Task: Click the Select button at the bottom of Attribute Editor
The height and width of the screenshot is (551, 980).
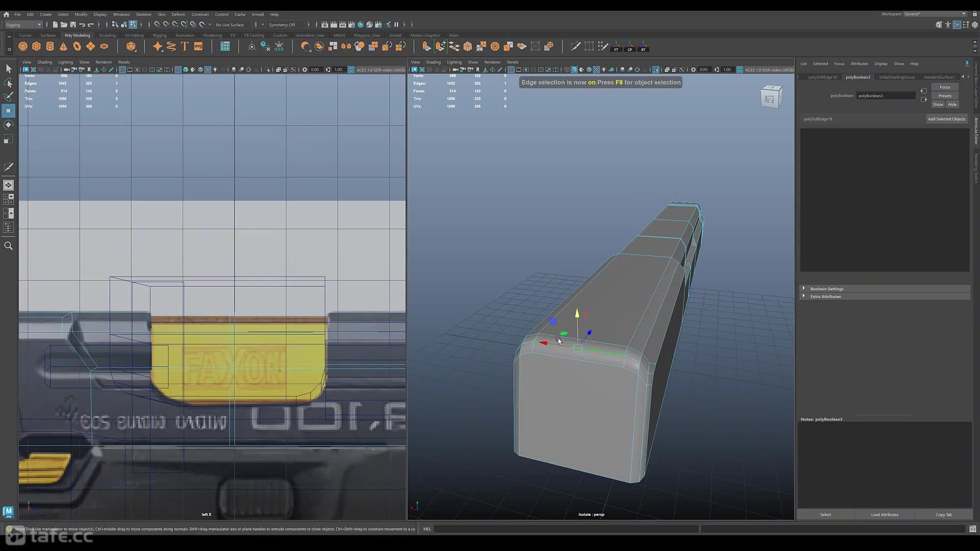Action: (x=825, y=514)
